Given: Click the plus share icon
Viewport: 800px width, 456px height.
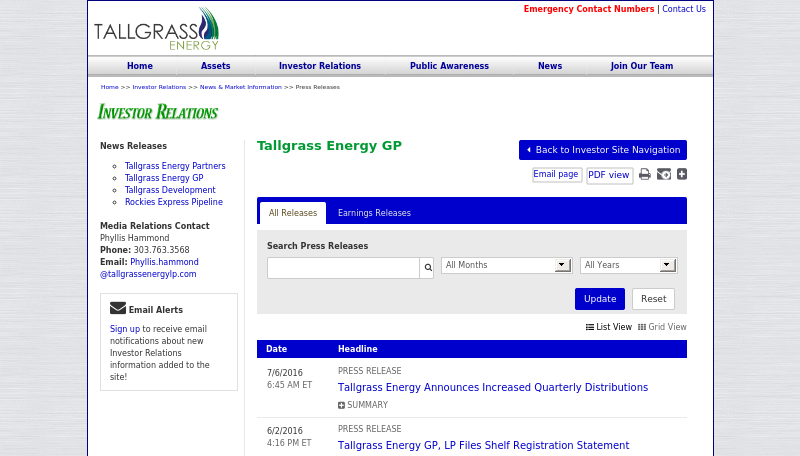Looking at the screenshot, I should [x=682, y=174].
